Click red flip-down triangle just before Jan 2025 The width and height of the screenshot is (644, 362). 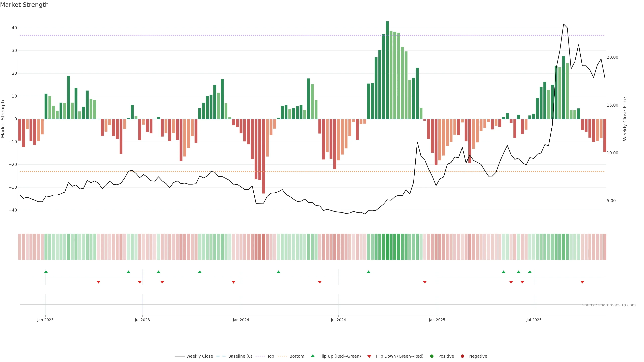(x=425, y=282)
